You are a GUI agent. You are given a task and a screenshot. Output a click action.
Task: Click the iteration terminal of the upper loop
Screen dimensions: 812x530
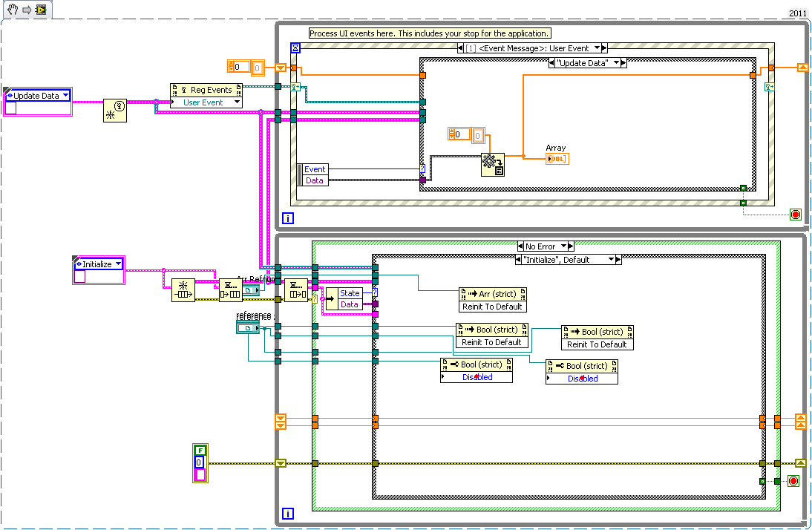pos(288,218)
